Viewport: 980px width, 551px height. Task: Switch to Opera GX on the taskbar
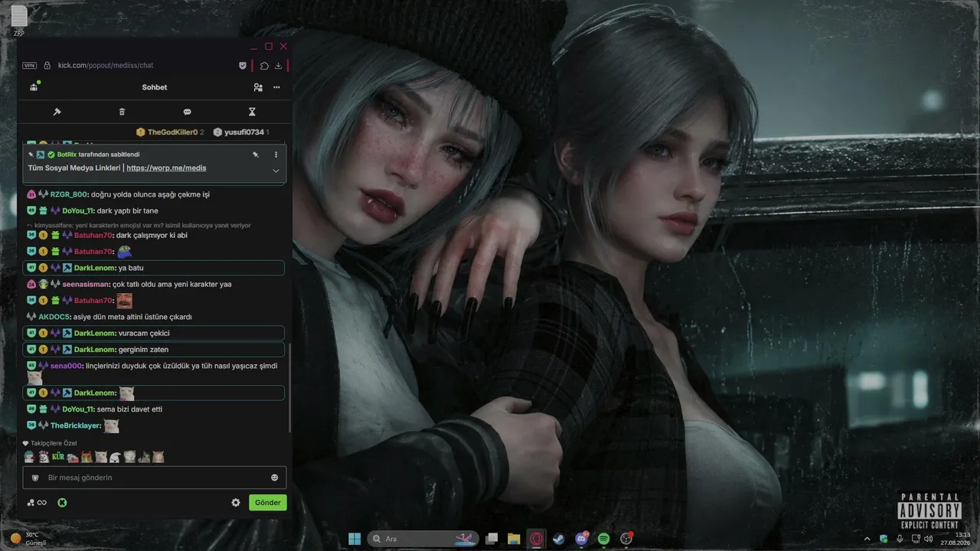coord(537,539)
